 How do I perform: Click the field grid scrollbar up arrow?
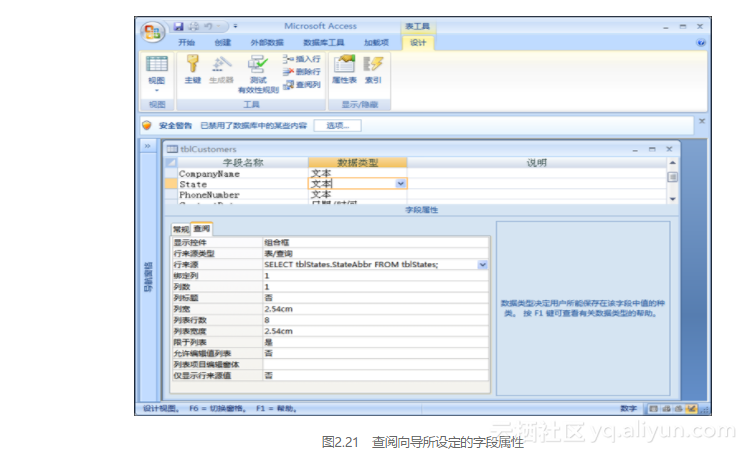click(673, 162)
